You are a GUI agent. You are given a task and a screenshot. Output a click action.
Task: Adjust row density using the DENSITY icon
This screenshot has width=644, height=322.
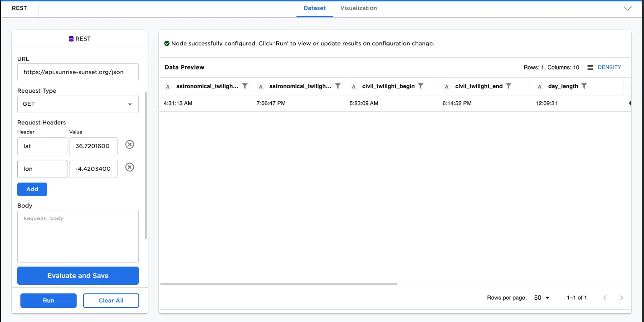(x=590, y=67)
